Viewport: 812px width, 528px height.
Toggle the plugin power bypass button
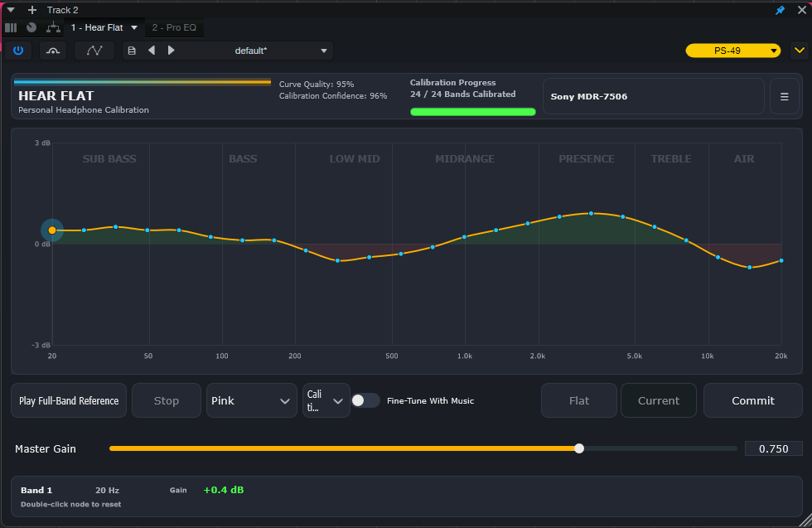[x=18, y=51]
